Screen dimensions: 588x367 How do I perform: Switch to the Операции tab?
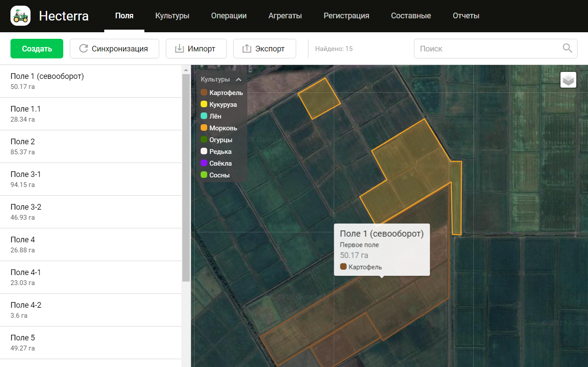coord(229,15)
